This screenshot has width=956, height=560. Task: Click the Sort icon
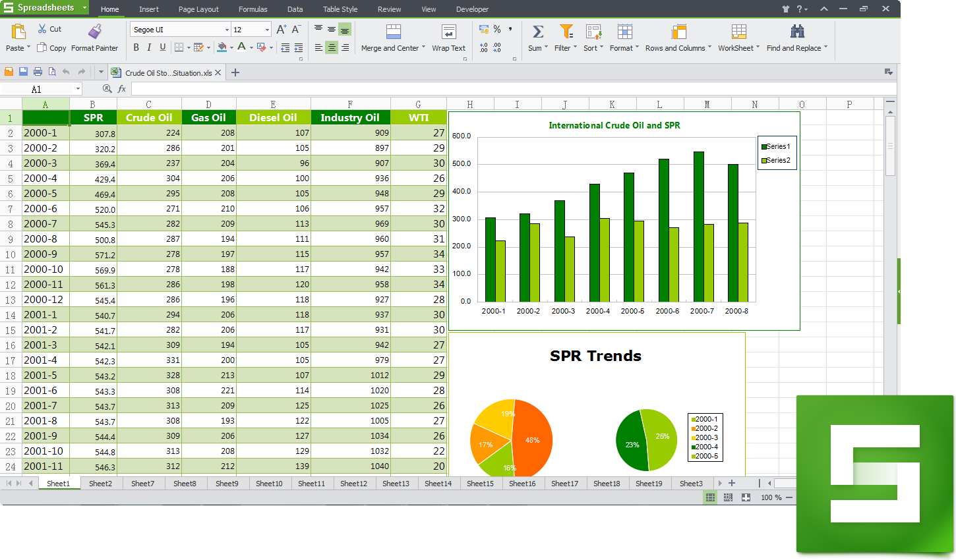(x=593, y=32)
